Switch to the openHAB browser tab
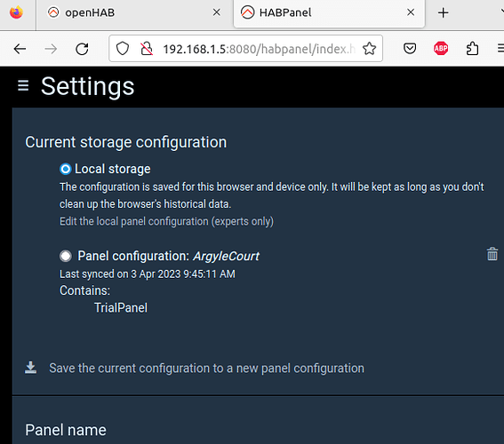The height and width of the screenshot is (444, 504). coord(135,13)
